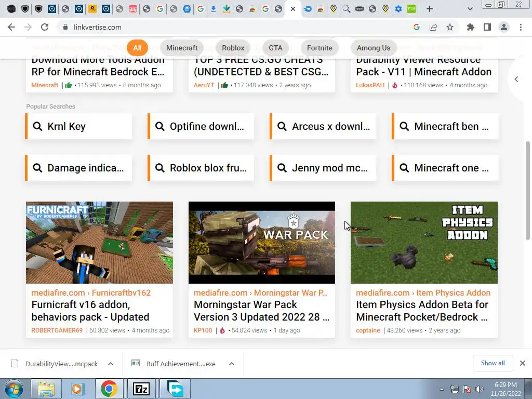
Task: Open the volume speaker tray icon
Action: pyautogui.click(x=479, y=389)
